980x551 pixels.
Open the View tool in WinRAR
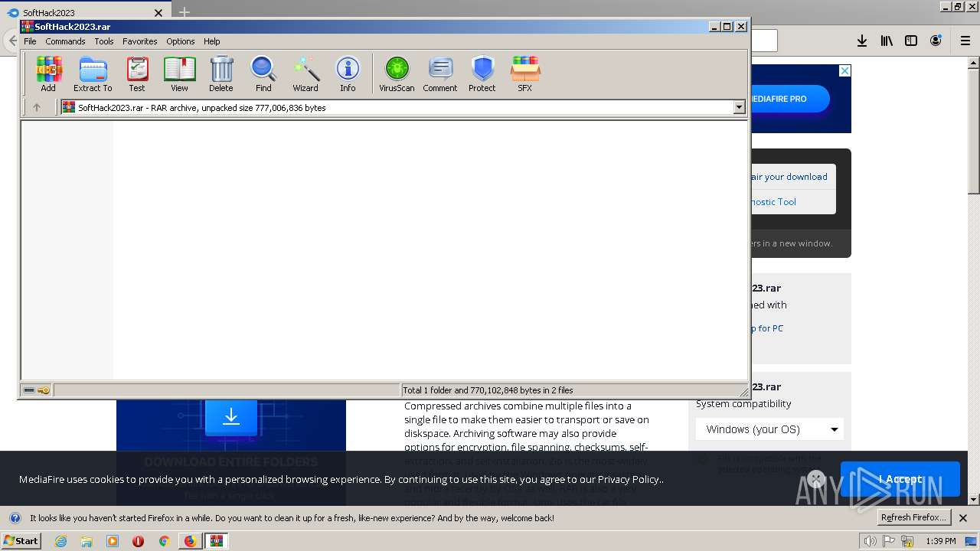click(x=179, y=74)
